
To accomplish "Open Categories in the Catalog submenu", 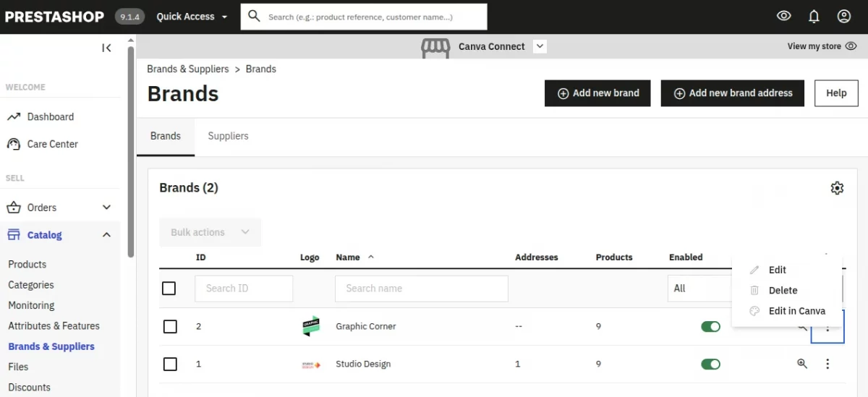I will pyautogui.click(x=31, y=285).
